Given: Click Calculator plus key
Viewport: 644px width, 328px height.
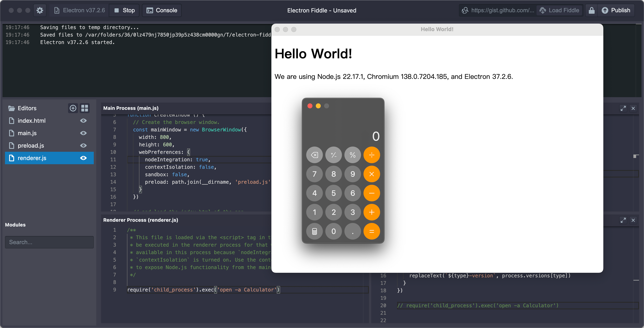Looking at the screenshot, I should [x=372, y=212].
